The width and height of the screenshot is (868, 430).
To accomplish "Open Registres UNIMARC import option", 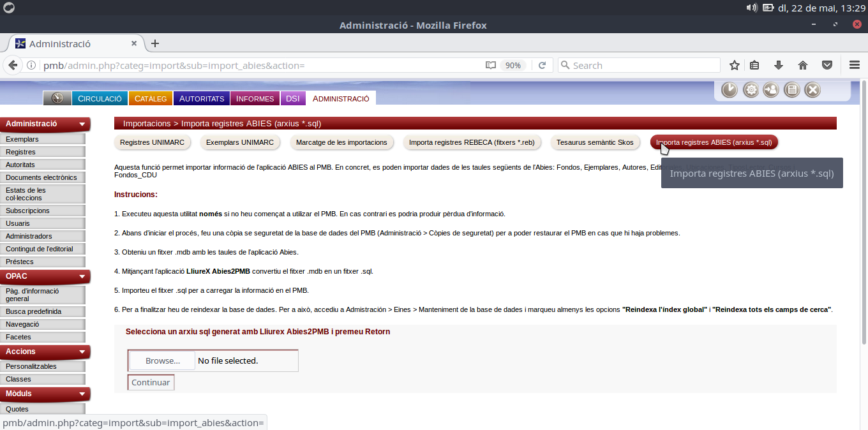I will point(153,142).
